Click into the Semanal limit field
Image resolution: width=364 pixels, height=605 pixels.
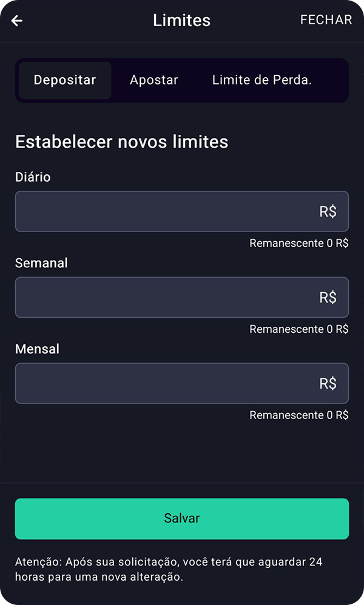[164, 298]
